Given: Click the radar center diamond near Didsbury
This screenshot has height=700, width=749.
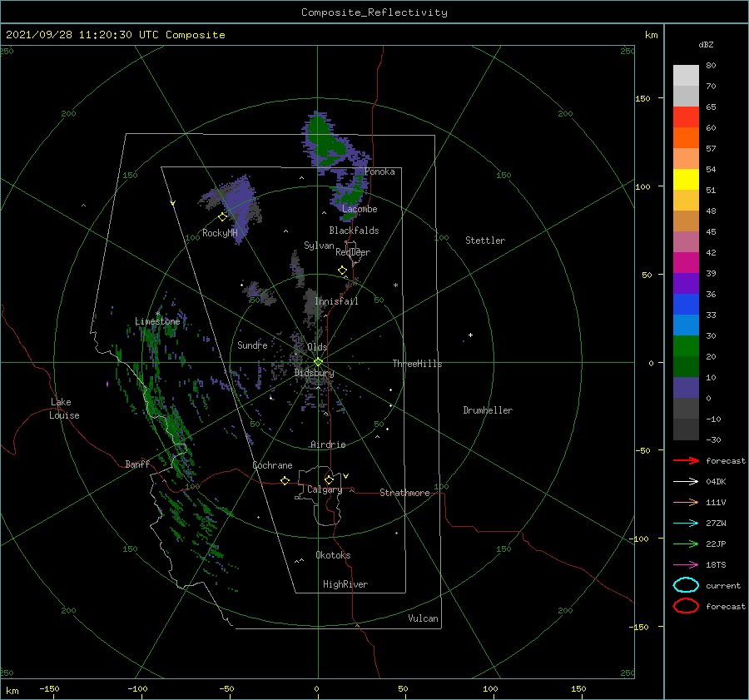Looking at the screenshot, I should [318, 362].
